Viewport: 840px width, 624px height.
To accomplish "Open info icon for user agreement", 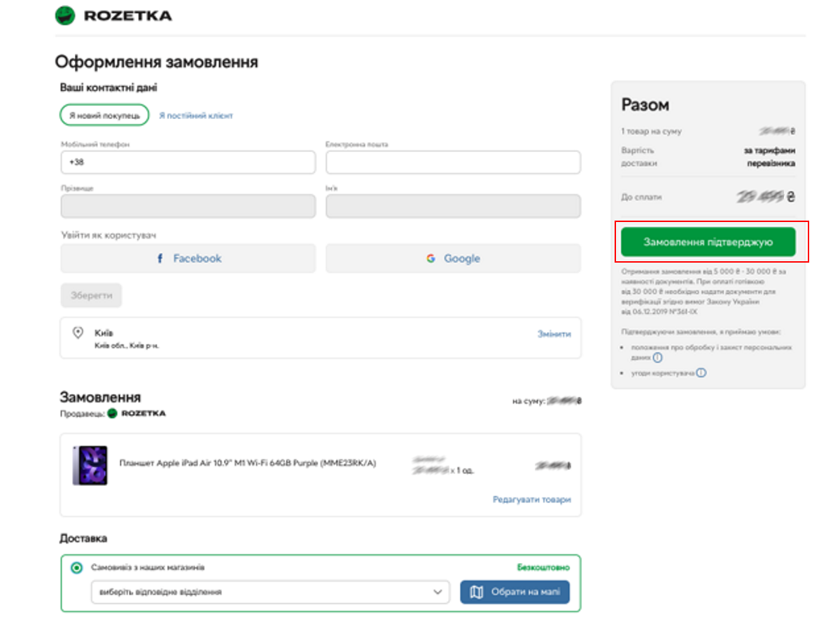I will click(701, 373).
